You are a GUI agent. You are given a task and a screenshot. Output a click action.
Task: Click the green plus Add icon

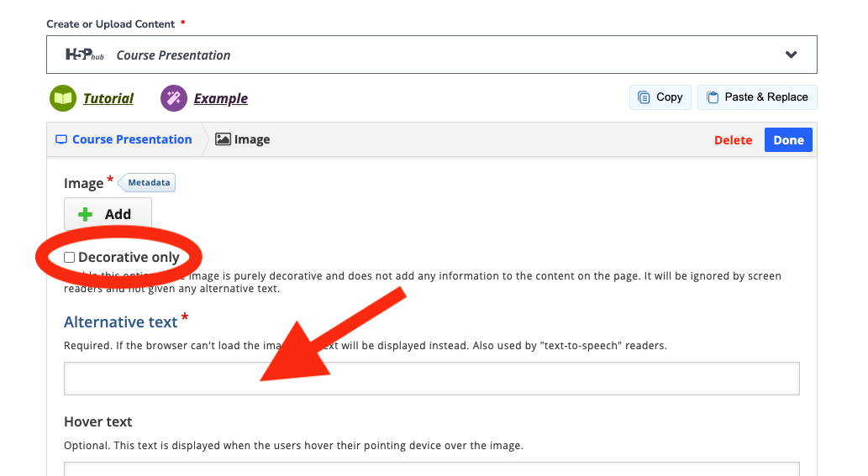pos(85,215)
